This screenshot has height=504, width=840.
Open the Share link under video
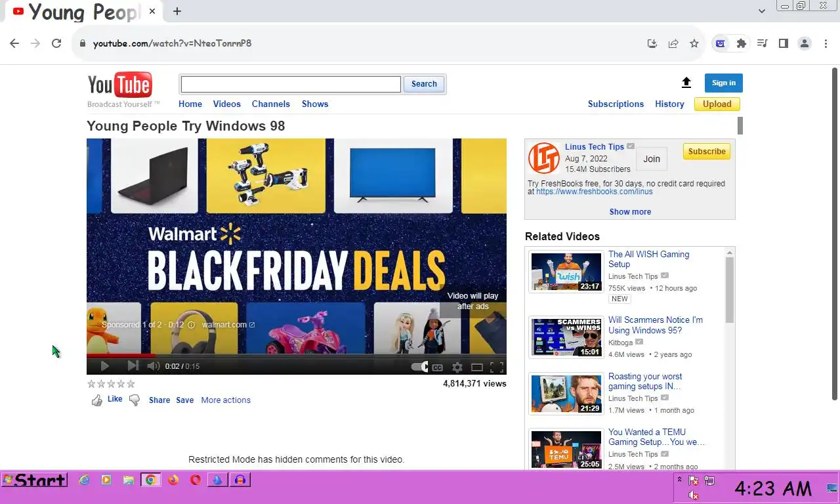point(159,400)
